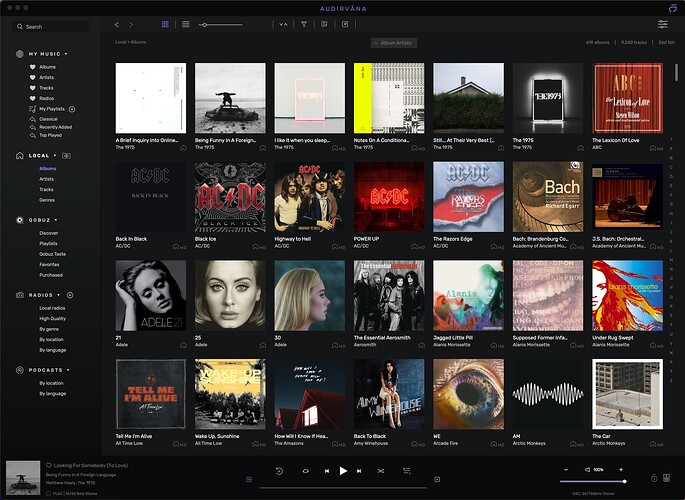The height and width of the screenshot is (500, 685).
Task: Open artist Aerosmith link
Action: click(365, 345)
